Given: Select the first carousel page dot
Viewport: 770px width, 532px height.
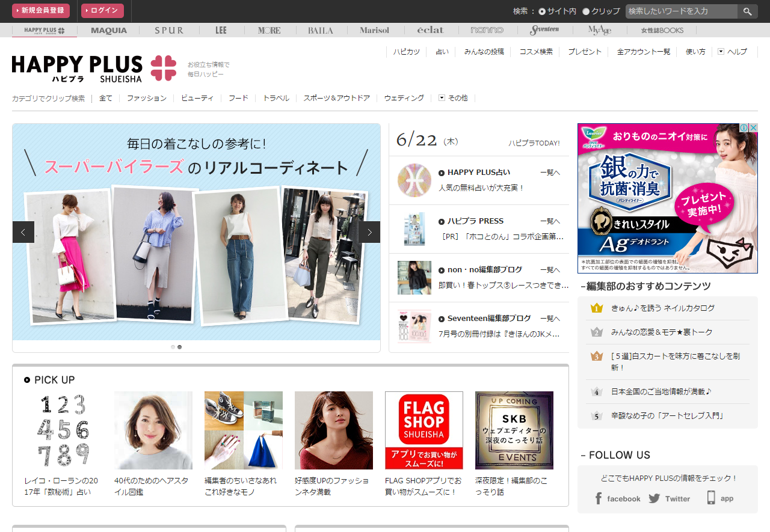Looking at the screenshot, I should [173, 347].
